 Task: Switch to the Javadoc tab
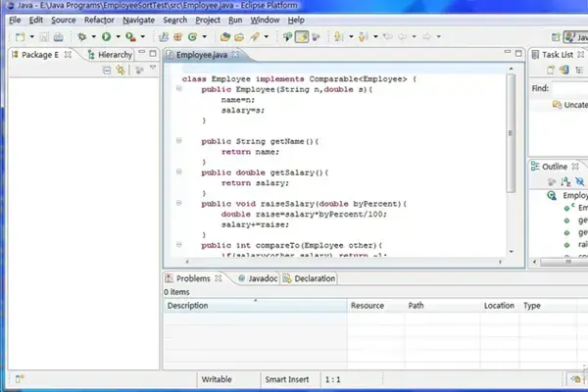coord(259,278)
